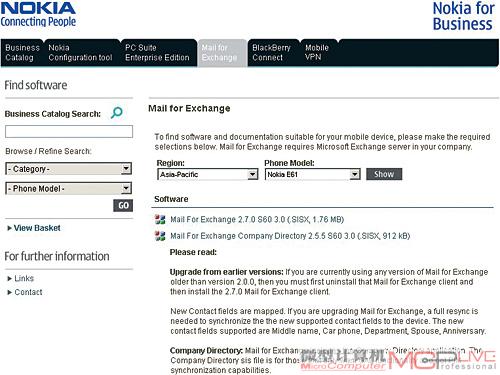The width and height of the screenshot is (500, 375).
Task: Click the Upgrade from earlier versions text
Action: [227, 272]
